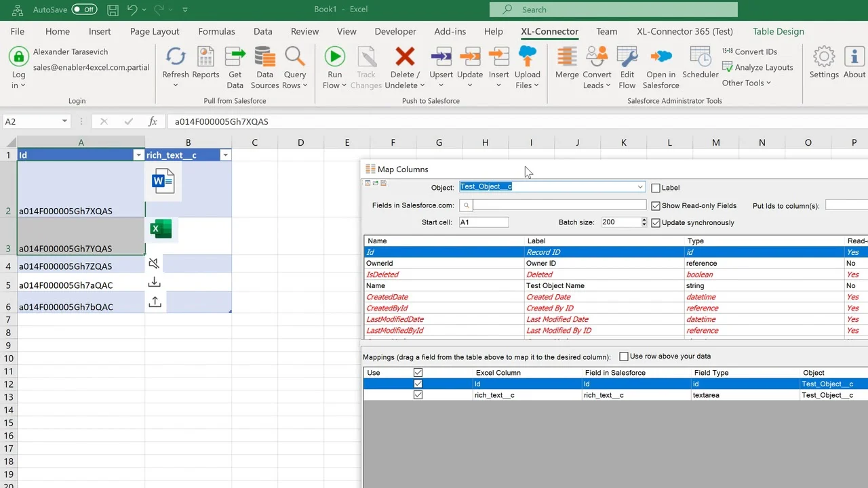
Task: Open the Id column filter dropdown
Action: pos(138,155)
